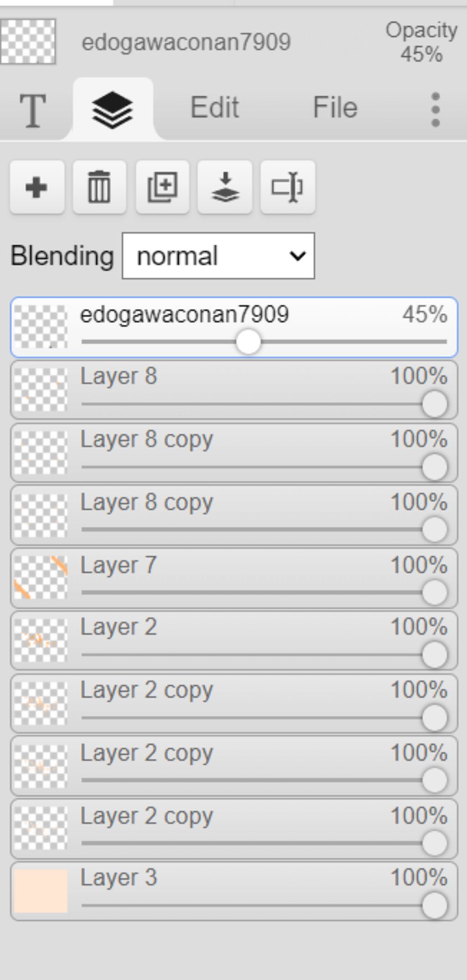Select the Layer 2 row
This screenshot has height=980, width=467.
[234, 641]
